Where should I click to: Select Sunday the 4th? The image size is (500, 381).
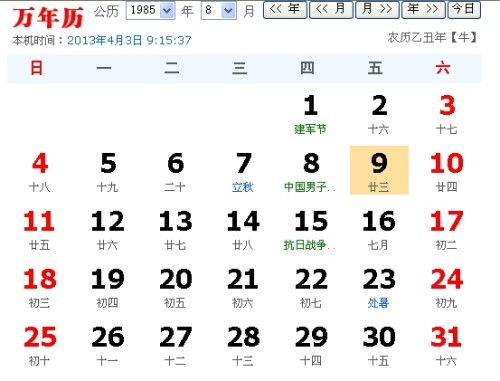point(40,172)
